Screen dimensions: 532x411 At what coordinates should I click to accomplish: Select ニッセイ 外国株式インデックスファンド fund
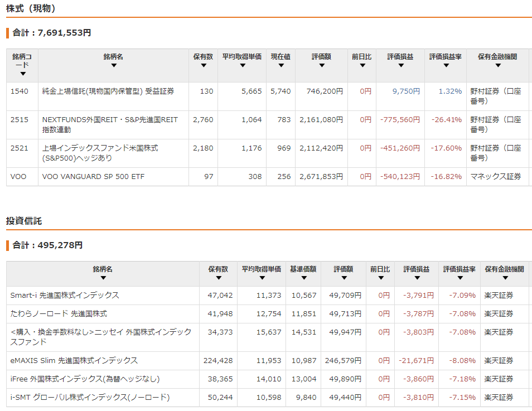tap(101, 337)
